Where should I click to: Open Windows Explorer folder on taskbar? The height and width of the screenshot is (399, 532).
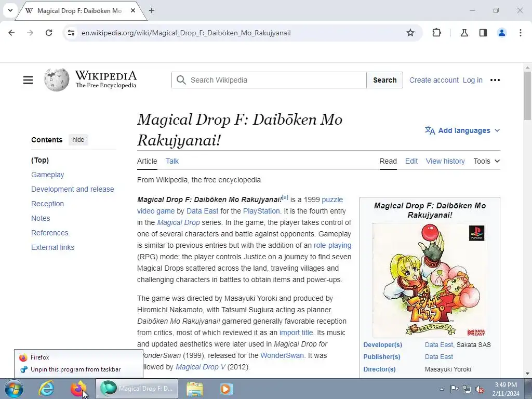[x=194, y=389]
